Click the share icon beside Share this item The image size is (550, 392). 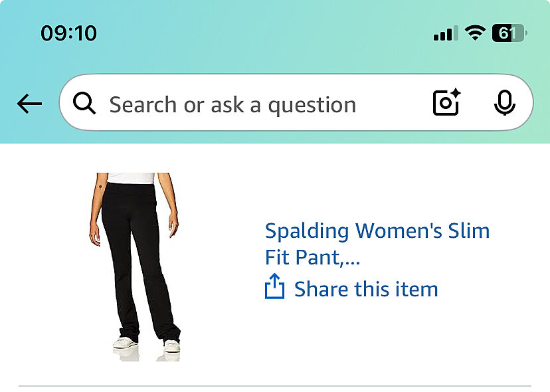pyautogui.click(x=274, y=289)
